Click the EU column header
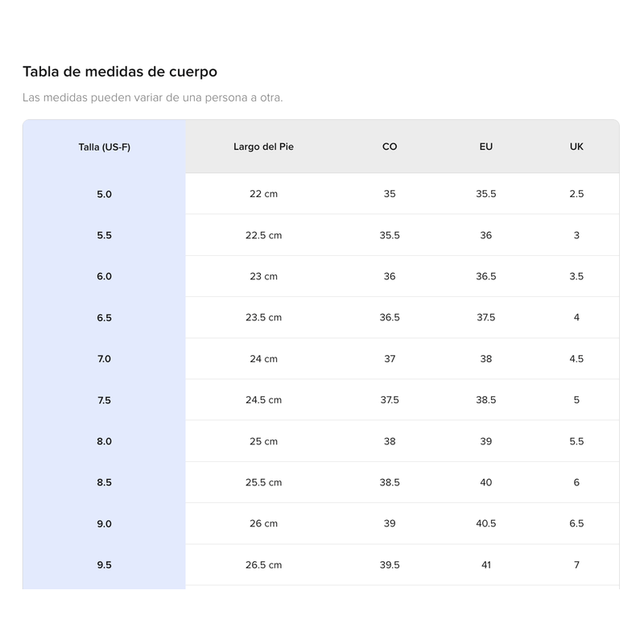 click(x=486, y=147)
